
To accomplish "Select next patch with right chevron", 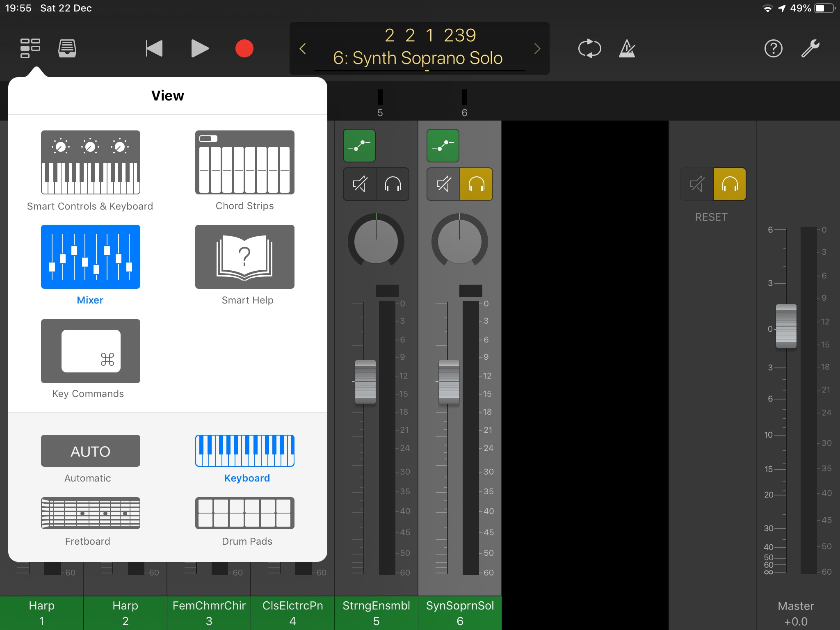I will pos(537,49).
